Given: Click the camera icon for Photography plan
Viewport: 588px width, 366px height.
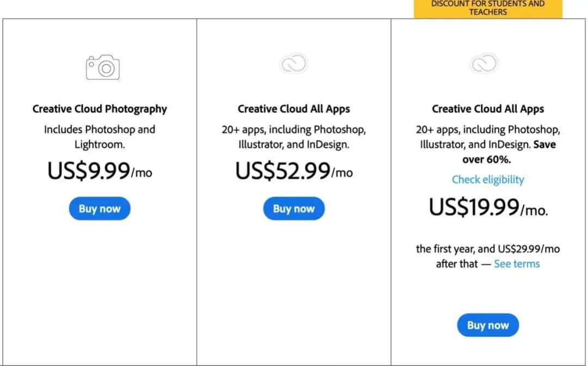Looking at the screenshot, I should [103, 67].
